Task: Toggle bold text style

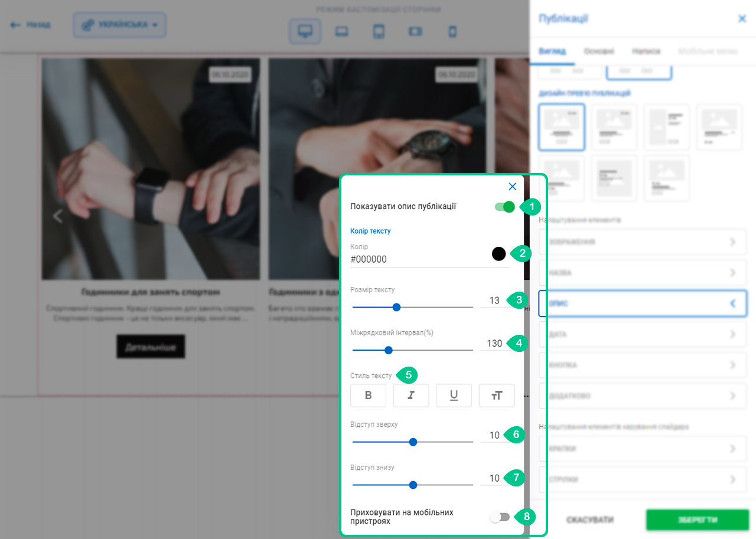Action: coord(368,396)
